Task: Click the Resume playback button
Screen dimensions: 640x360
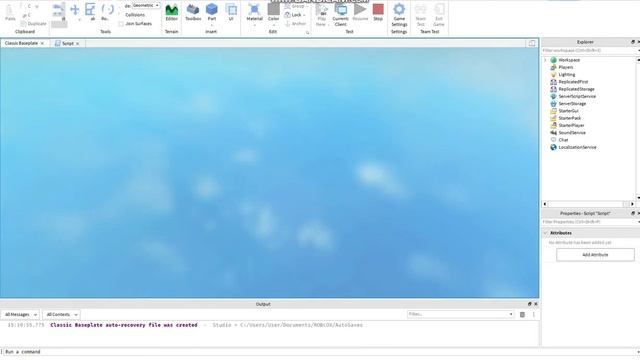Action: pos(360,12)
